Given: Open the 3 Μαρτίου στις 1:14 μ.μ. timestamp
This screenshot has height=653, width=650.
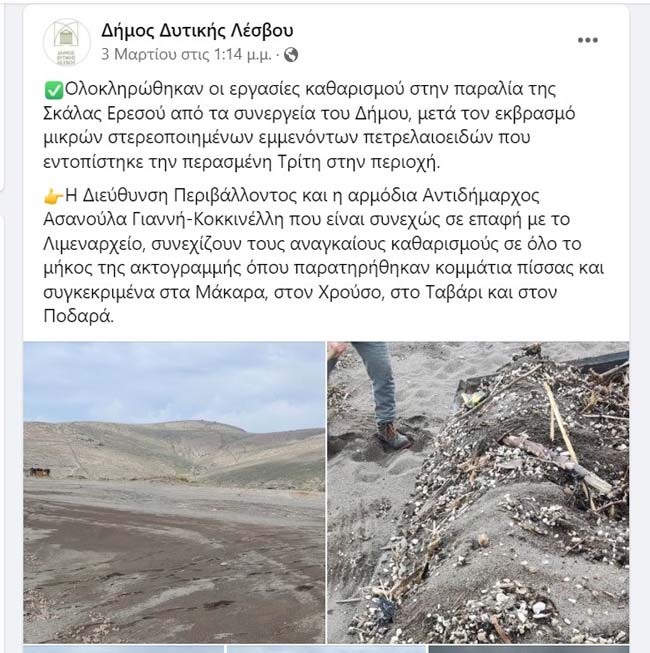Looking at the screenshot, I should click(186, 55).
